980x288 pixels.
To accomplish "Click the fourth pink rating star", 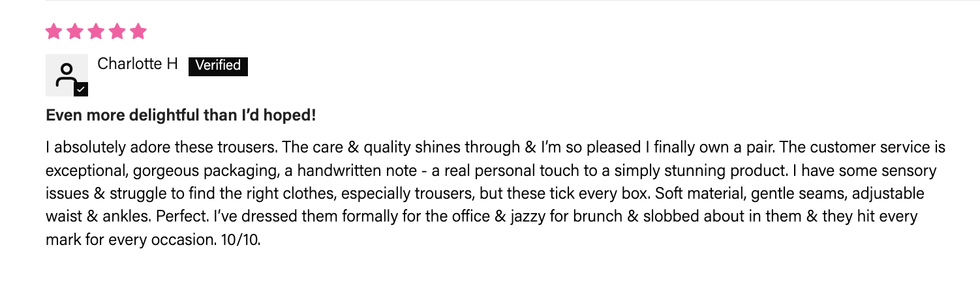I will 117,31.
